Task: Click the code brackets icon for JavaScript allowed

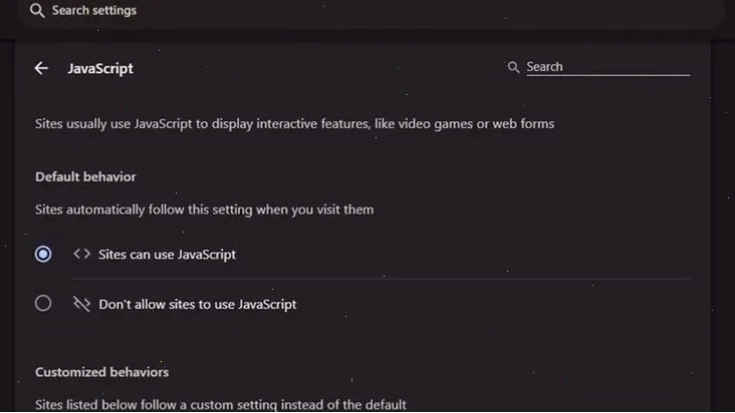Action: 82,254
